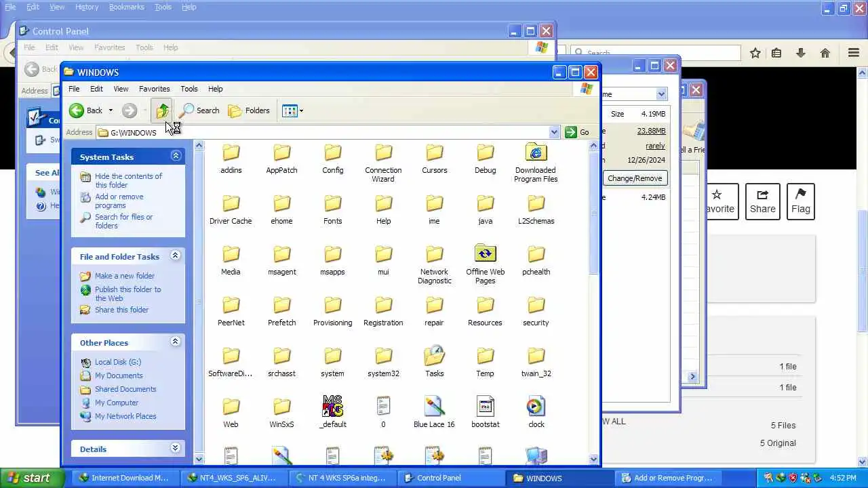Select the Prefetch folder
The height and width of the screenshot is (488, 868).
tap(281, 312)
